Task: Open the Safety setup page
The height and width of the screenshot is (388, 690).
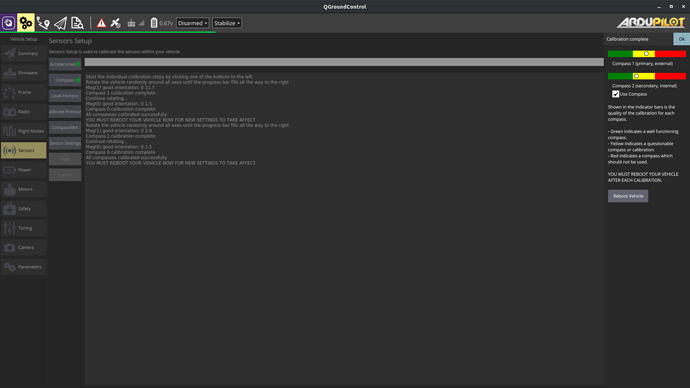Action: tap(23, 209)
